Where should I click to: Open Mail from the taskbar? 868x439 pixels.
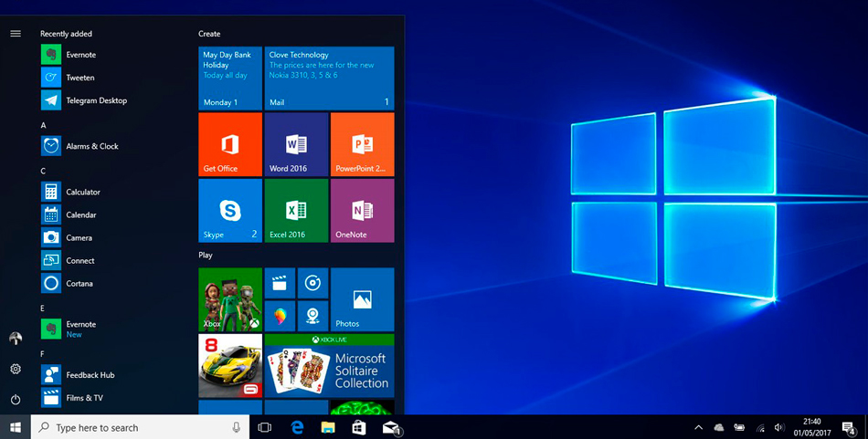391,427
